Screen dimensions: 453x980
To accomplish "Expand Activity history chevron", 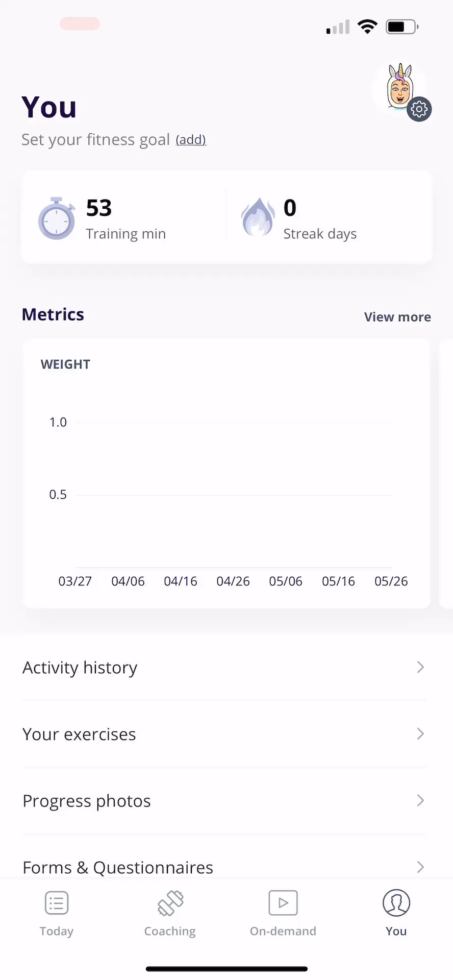I will (x=420, y=667).
